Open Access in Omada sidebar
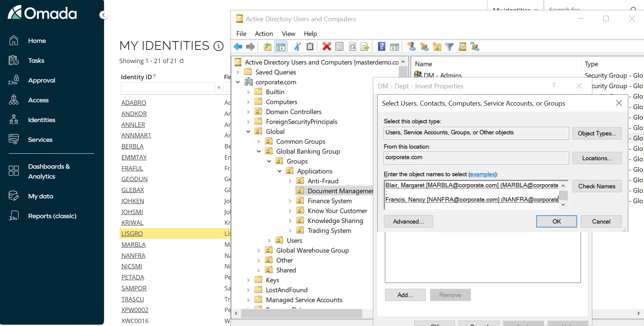The width and height of the screenshot is (644, 326). click(x=38, y=100)
